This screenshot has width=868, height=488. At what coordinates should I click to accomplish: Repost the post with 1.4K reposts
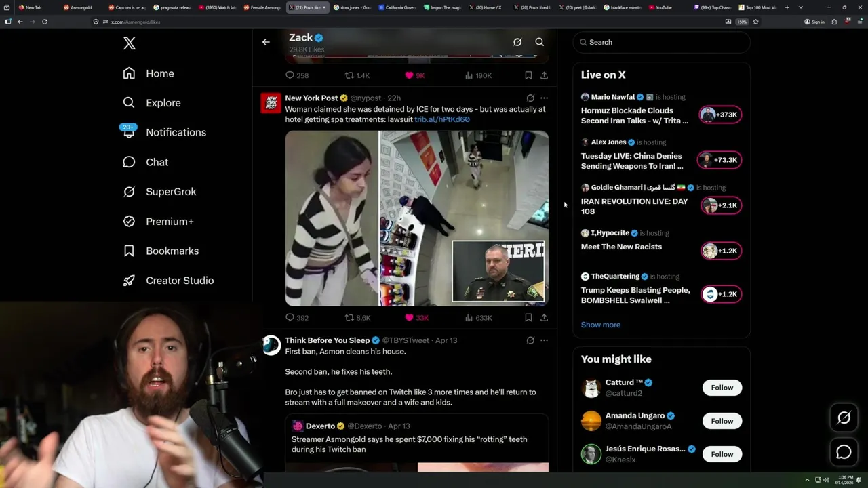(357, 75)
